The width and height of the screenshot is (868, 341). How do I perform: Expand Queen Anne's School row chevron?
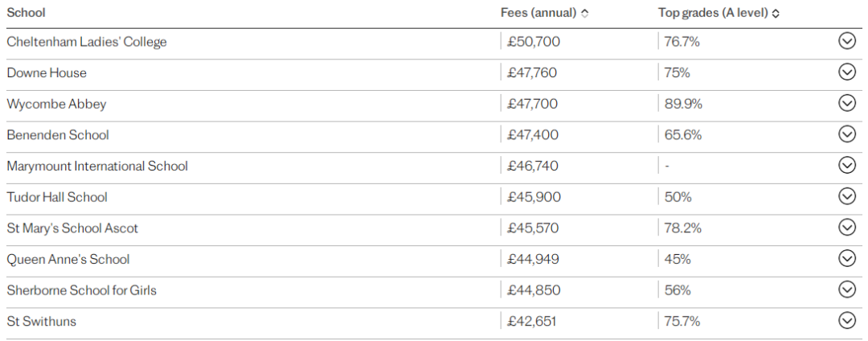pyautogui.click(x=847, y=258)
